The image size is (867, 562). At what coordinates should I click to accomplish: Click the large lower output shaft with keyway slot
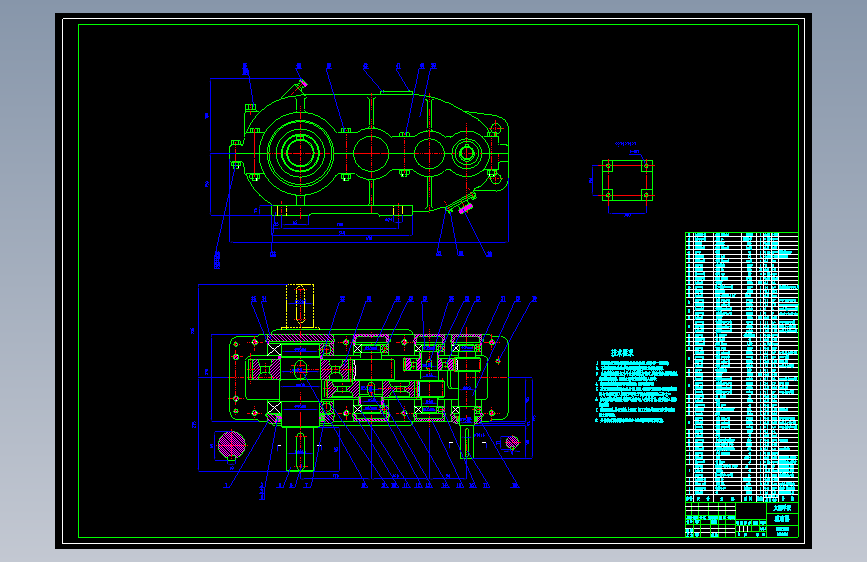pos(300,449)
